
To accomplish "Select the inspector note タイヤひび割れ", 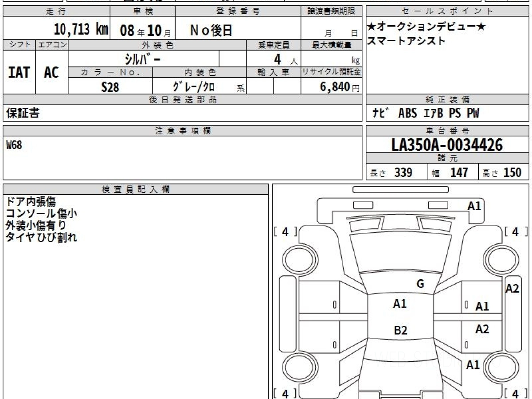I will pyautogui.click(x=41, y=237).
